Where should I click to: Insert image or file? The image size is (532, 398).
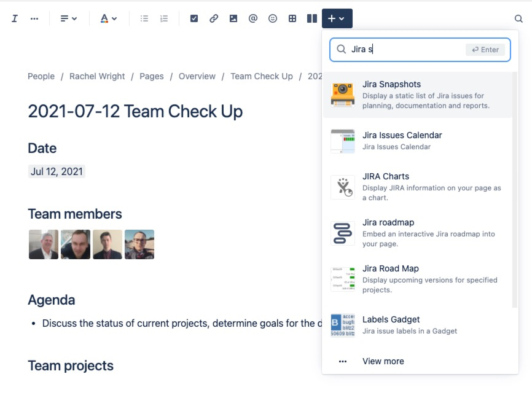(x=233, y=18)
